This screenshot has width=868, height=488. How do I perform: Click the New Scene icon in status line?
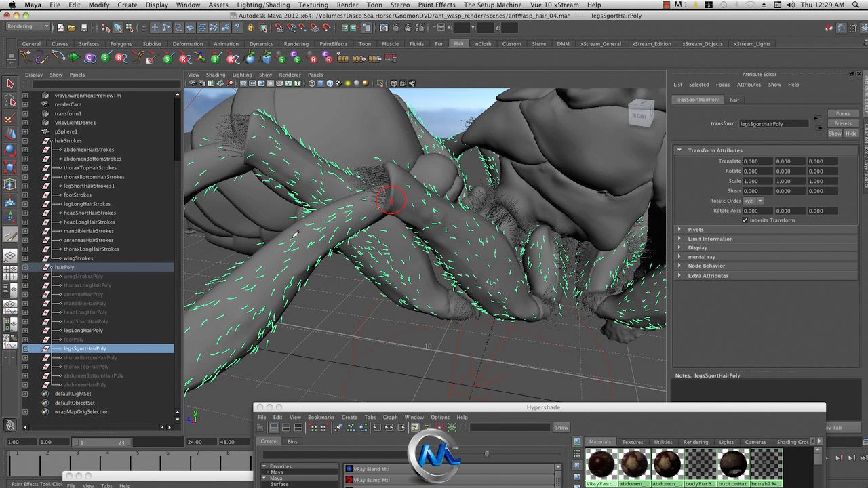tap(60, 28)
